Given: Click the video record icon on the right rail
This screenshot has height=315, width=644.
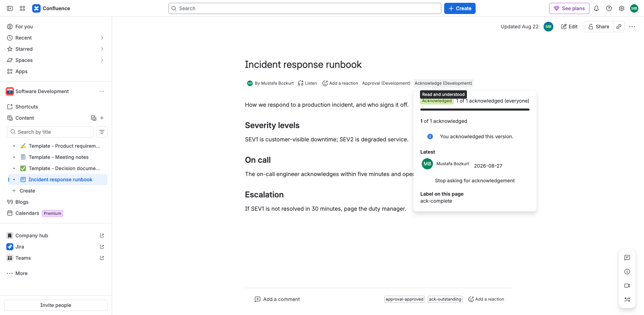Looking at the screenshot, I should (627, 286).
